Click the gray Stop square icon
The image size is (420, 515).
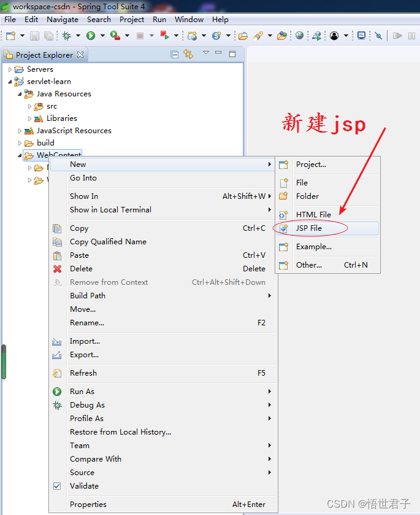point(140,36)
